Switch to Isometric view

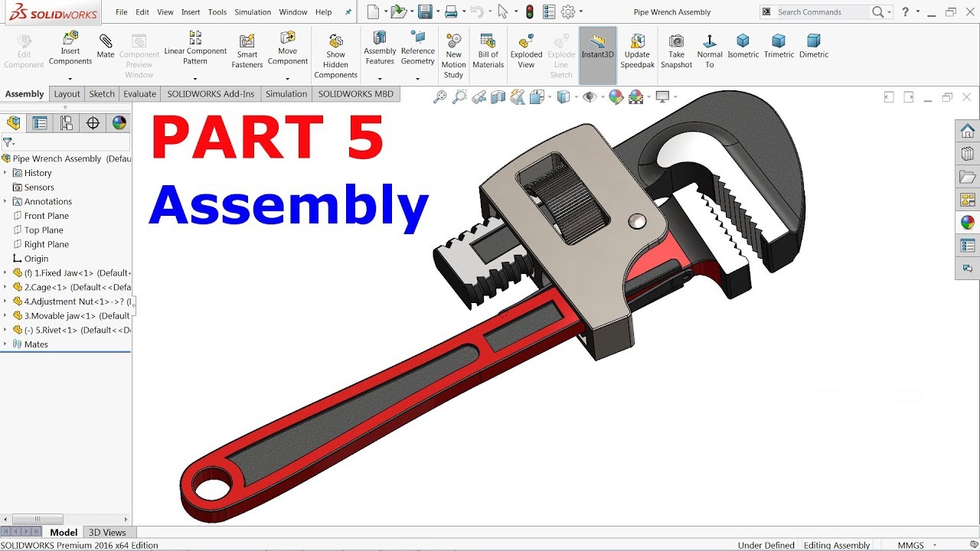pyautogui.click(x=743, y=46)
